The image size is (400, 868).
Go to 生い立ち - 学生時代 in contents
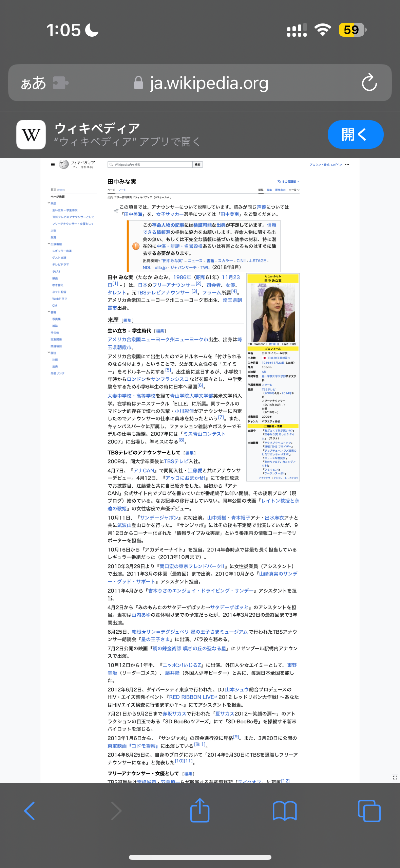click(x=65, y=210)
